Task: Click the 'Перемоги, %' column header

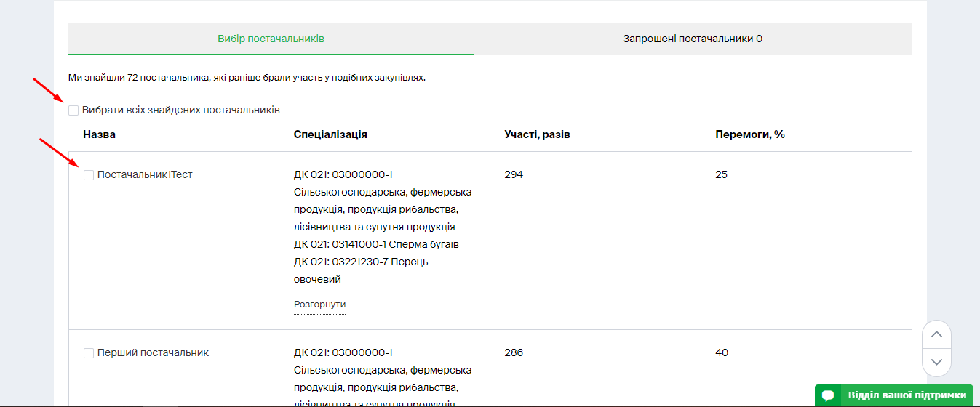Action: (x=750, y=134)
